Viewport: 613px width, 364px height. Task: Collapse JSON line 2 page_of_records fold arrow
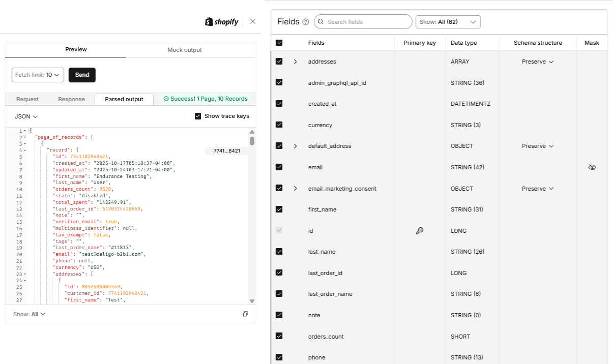tap(25, 138)
